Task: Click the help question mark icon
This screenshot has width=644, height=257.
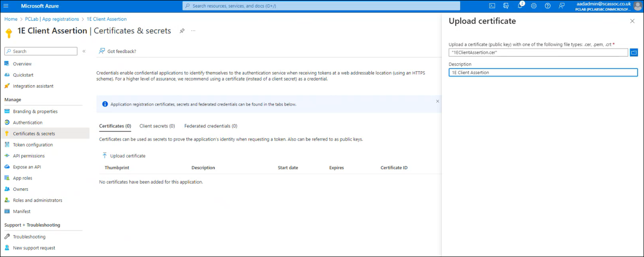Action: (x=547, y=6)
